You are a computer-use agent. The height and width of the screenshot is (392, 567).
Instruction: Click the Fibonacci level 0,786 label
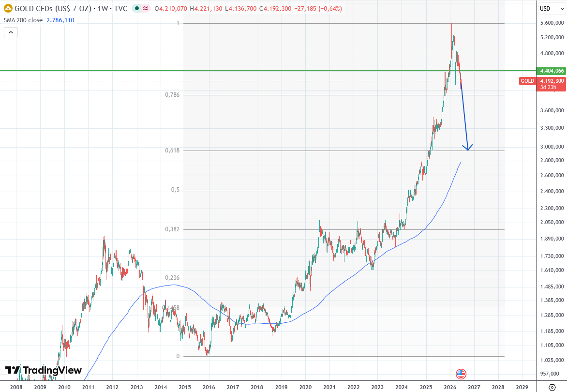click(x=172, y=95)
